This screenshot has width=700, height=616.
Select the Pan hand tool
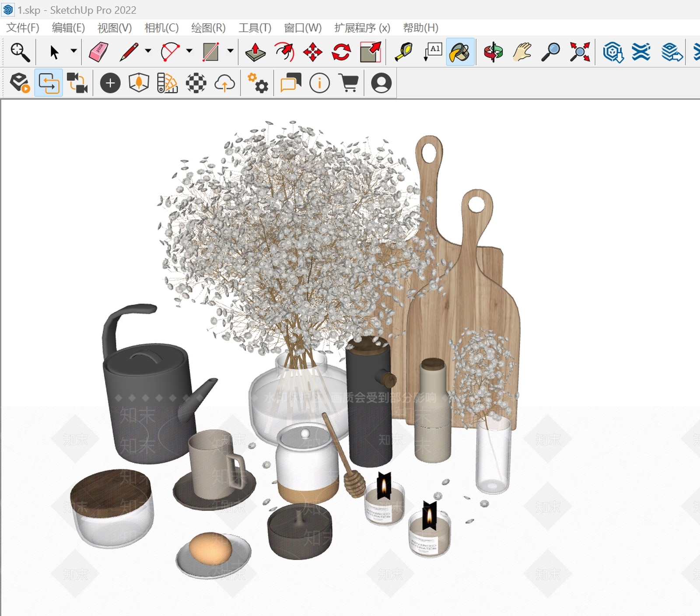click(522, 52)
